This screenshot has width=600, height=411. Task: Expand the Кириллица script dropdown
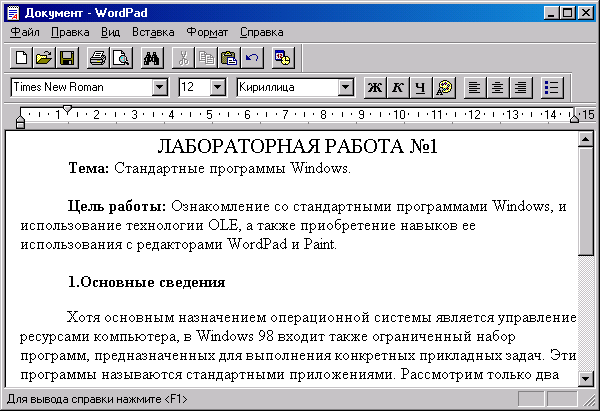click(345, 88)
